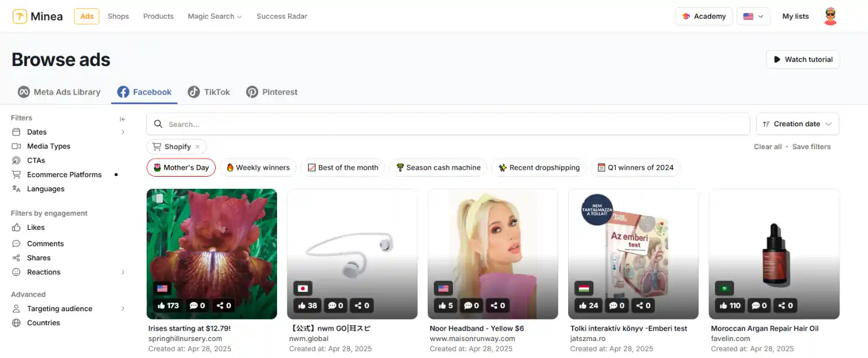This screenshot has width=868, height=358.
Task: Enable the Weekly winners filter
Action: point(258,167)
